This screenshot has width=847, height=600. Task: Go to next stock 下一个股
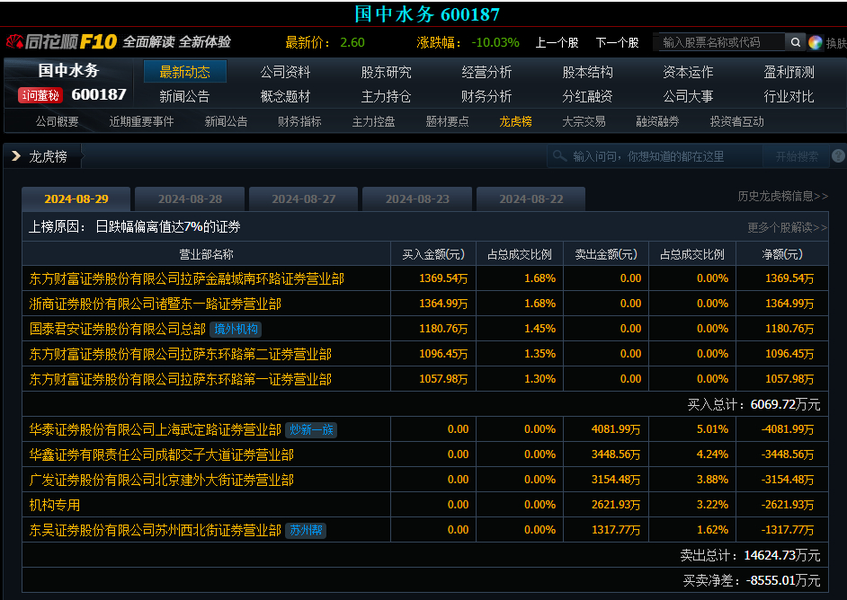617,43
